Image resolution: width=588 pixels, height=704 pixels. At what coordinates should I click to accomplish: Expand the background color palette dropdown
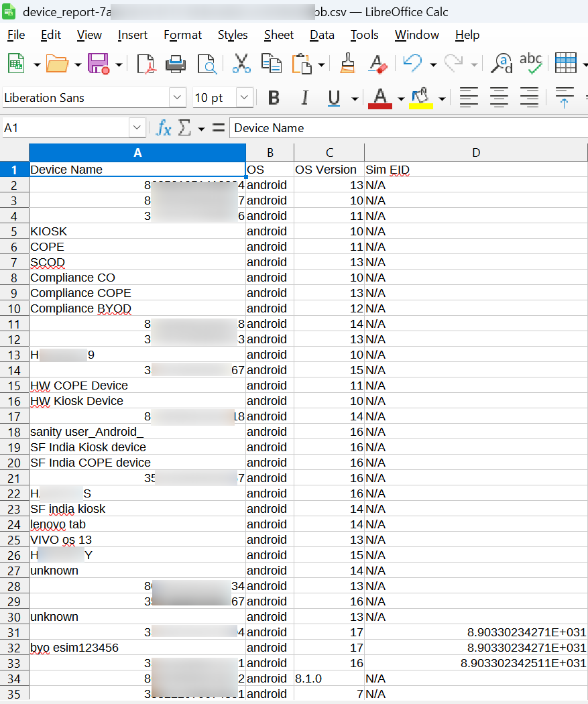(x=442, y=99)
